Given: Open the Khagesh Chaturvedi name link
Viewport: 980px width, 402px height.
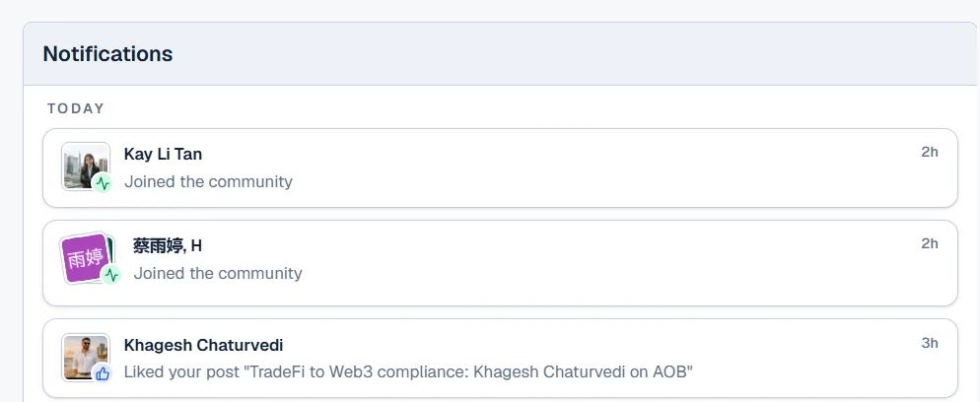Looking at the screenshot, I should (204, 345).
